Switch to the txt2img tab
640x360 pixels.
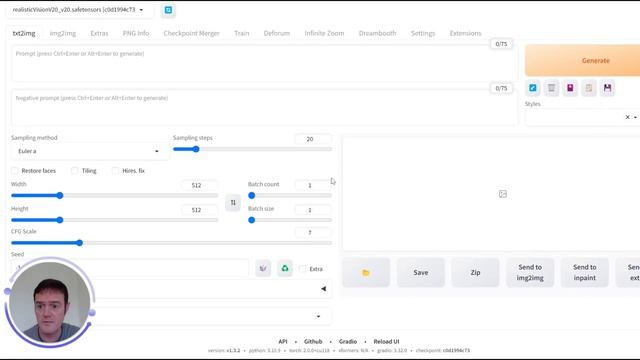click(24, 33)
